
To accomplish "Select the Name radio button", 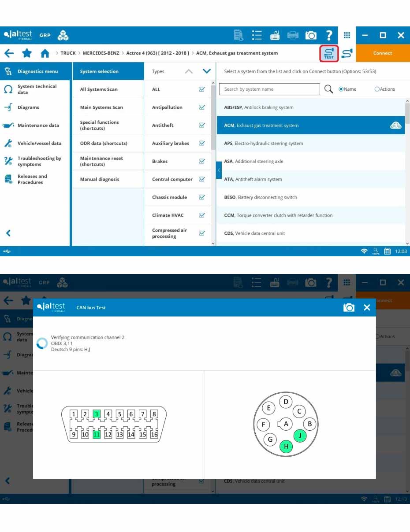I will click(341, 89).
